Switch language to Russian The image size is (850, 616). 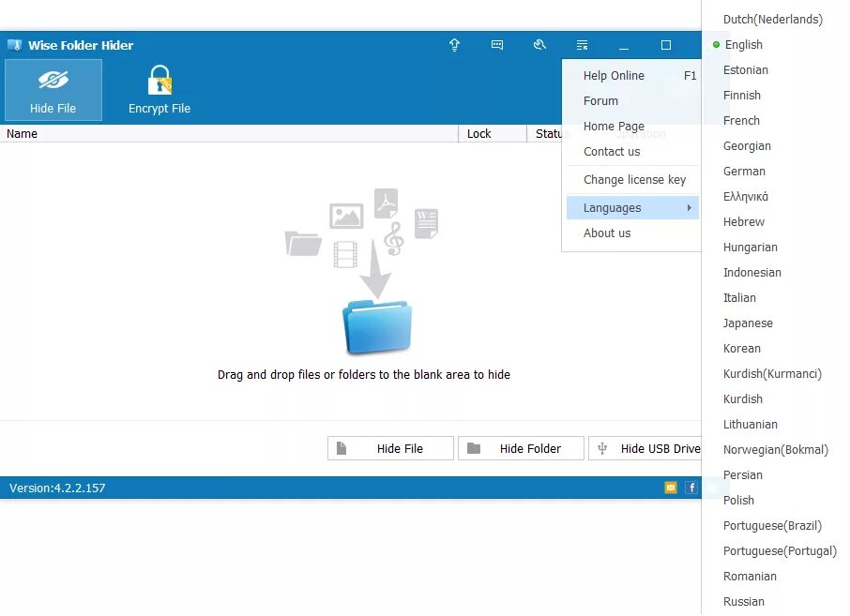743,601
